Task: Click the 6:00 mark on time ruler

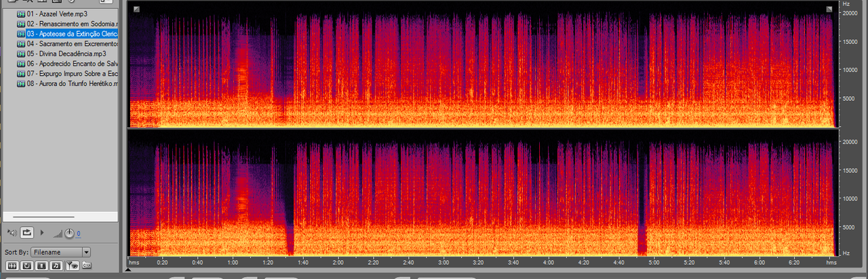Action: click(759, 262)
